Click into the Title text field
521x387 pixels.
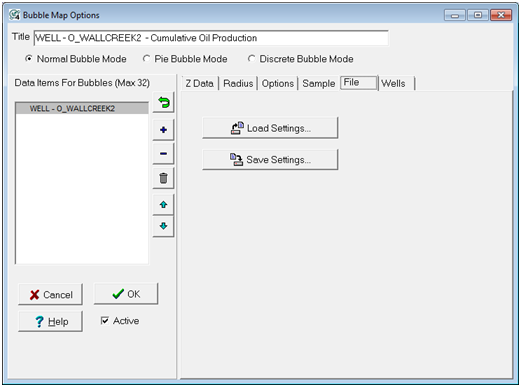(x=211, y=38)
